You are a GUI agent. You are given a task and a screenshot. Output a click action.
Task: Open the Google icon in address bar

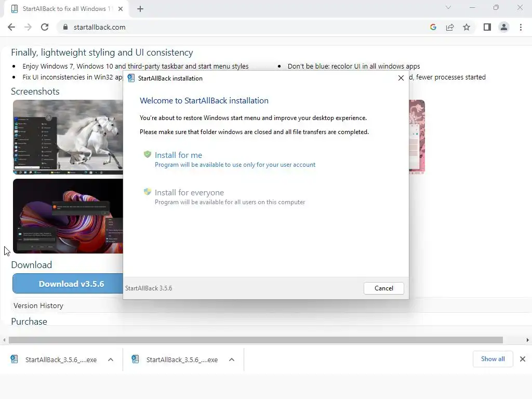[433, 27]
